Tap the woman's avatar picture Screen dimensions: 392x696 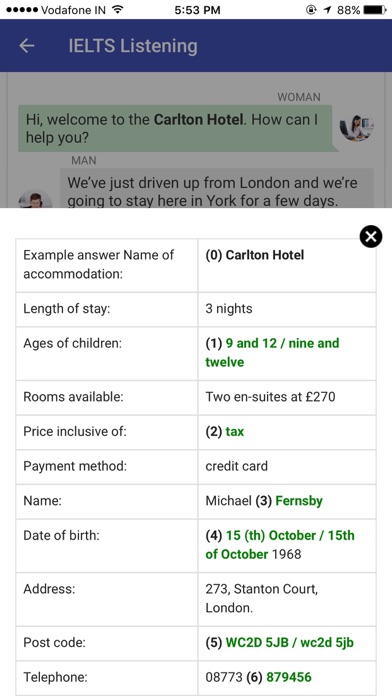(356, 128)
